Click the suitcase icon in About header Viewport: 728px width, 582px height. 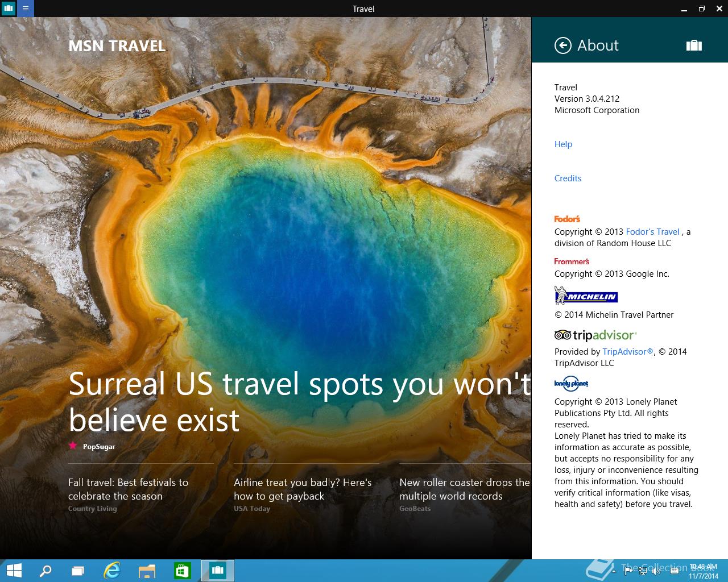tap(694, 45)
